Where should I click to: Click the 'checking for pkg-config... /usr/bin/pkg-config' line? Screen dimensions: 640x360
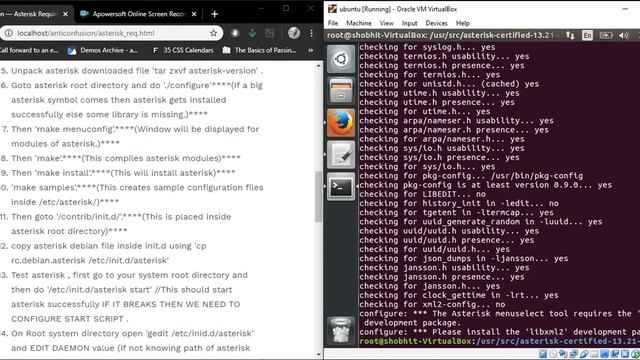click(471, 176)
